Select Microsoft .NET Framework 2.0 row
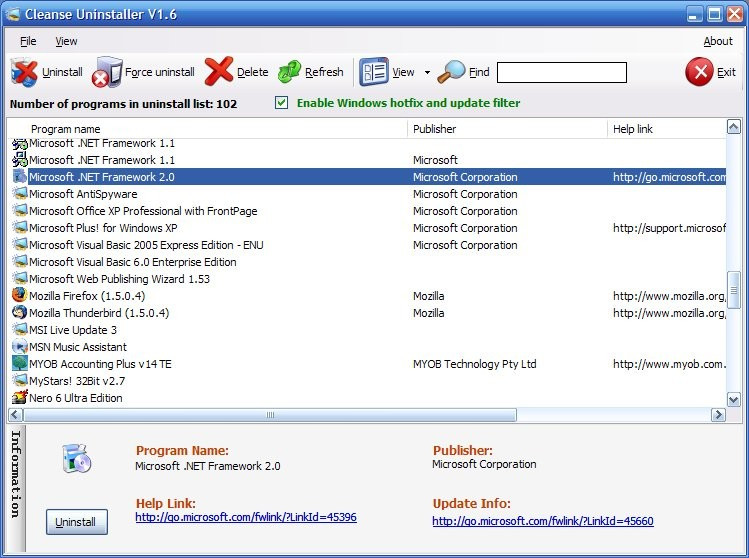The height and width of the screenshot is (558, 749). [368, 177]
